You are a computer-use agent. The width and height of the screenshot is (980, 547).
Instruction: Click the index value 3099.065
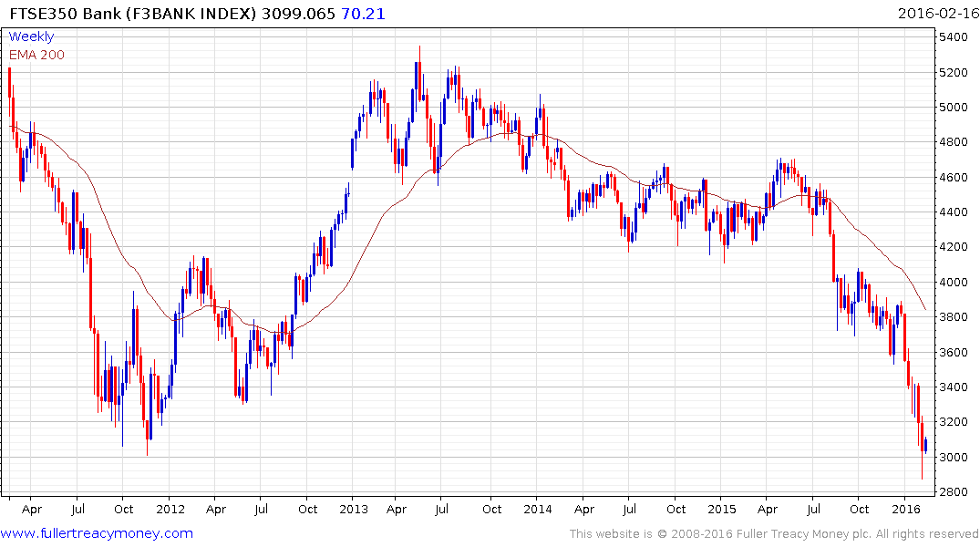pyautogui.click(x=299, y=14)
